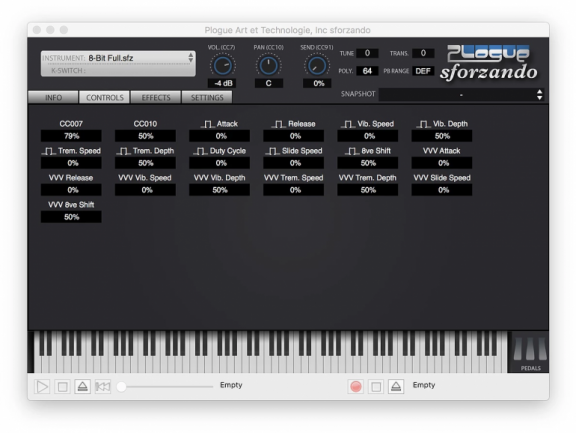Click the PAN (CC10) knob
This screenshot has height=433, width=576.
click(269, 66)
